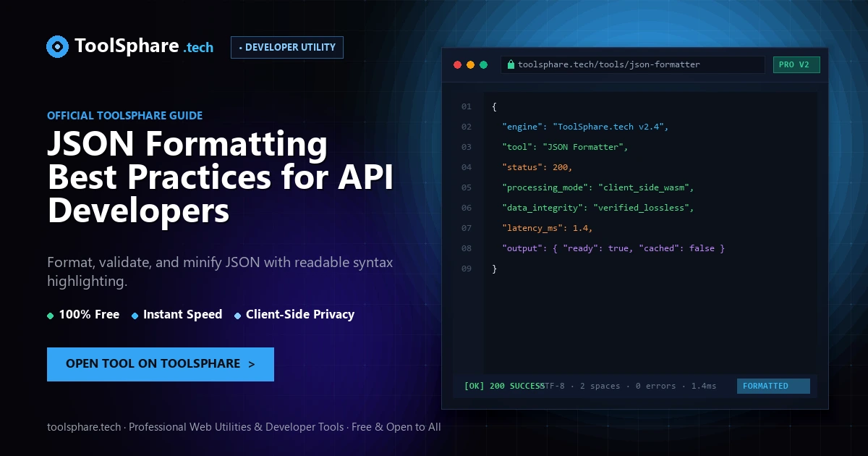Screen dimensions: 868x456
Task: Click the [OK] 200 SUCCESS status text
Action: 504,386
